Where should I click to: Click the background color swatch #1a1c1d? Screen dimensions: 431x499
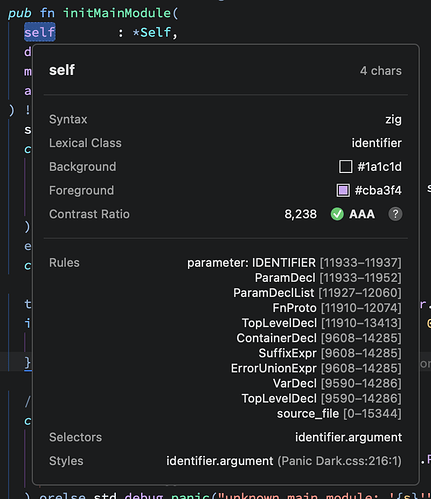point(345,166)
